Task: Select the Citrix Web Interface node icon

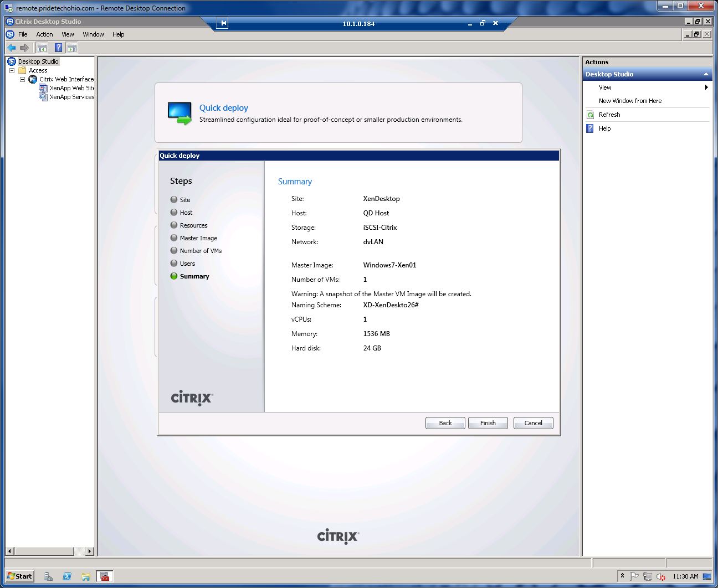Action: point(33,79)
